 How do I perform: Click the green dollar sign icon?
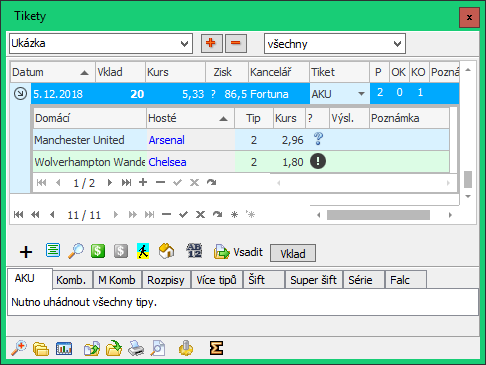point(98,251)
